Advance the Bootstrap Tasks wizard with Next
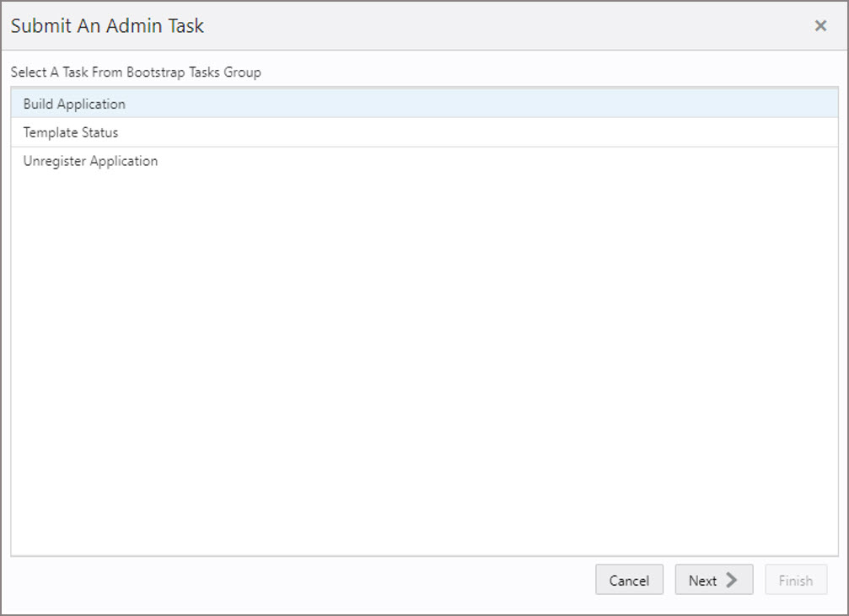The width and height of the screenshot is (849, 616). [x=713, y=580]
